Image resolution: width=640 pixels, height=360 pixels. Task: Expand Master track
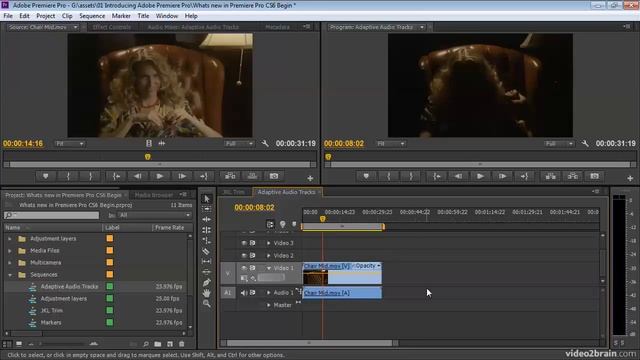269,305
